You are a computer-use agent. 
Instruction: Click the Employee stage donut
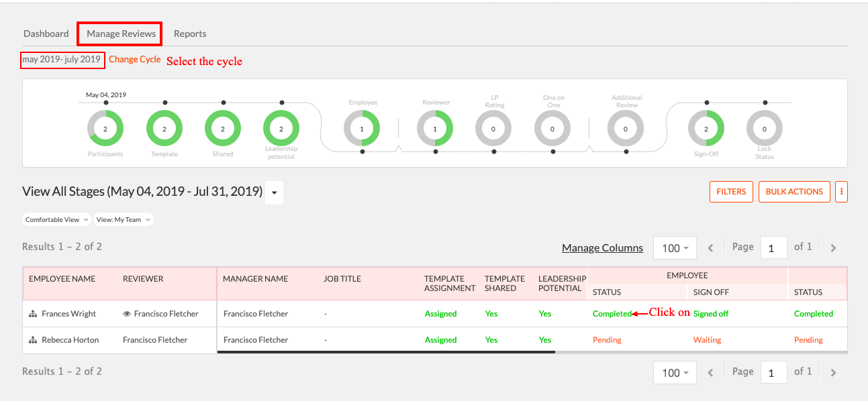(x=362, y=128)
